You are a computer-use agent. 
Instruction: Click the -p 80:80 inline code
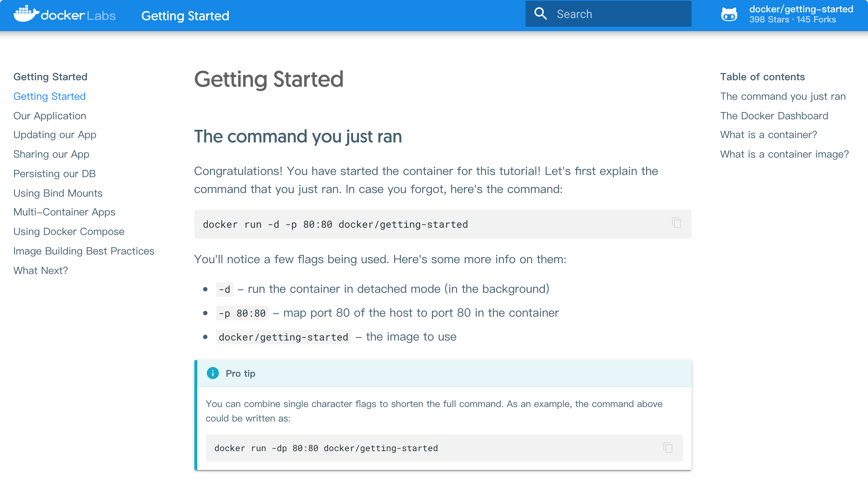[x=242, y=313]
